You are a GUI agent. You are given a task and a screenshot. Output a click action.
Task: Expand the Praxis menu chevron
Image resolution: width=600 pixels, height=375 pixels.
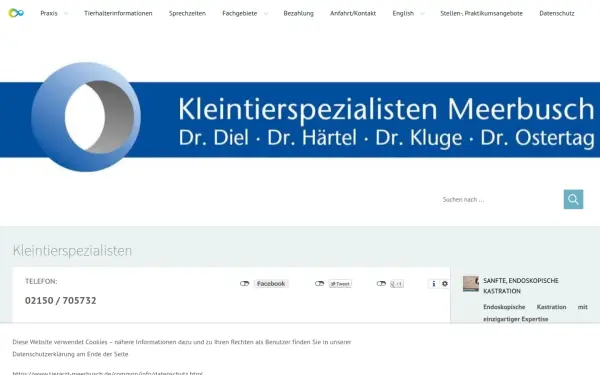[x=66, y=13]
